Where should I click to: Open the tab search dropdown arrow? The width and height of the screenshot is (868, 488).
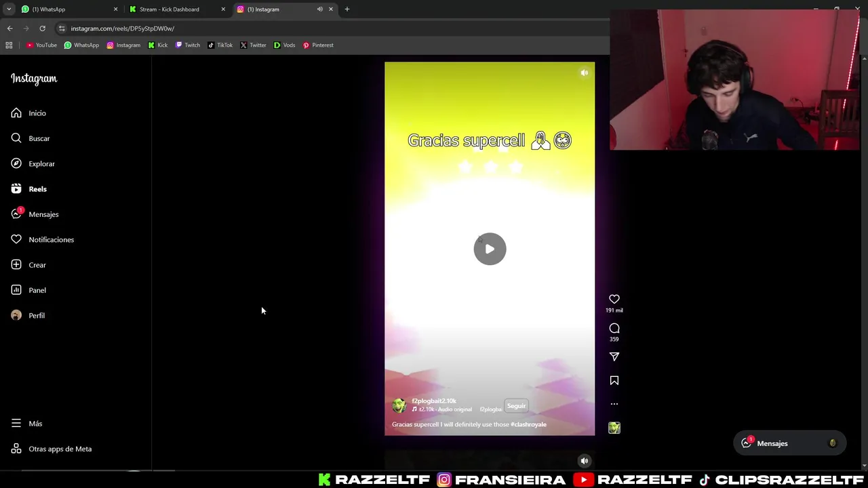[x=9, y=9]
